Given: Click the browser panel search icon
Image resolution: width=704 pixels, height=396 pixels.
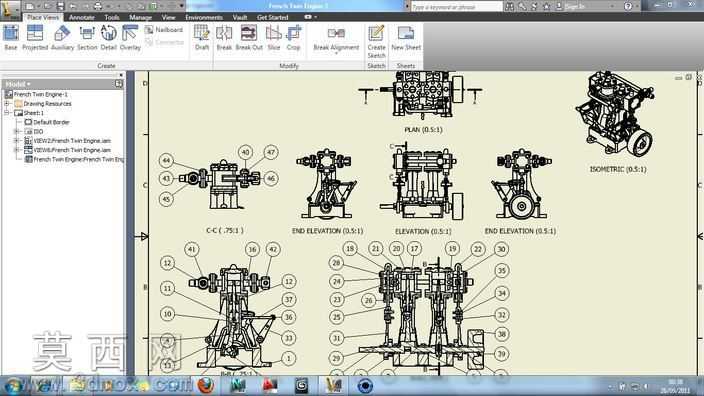Looking at the screenshot, I should 119,84.
